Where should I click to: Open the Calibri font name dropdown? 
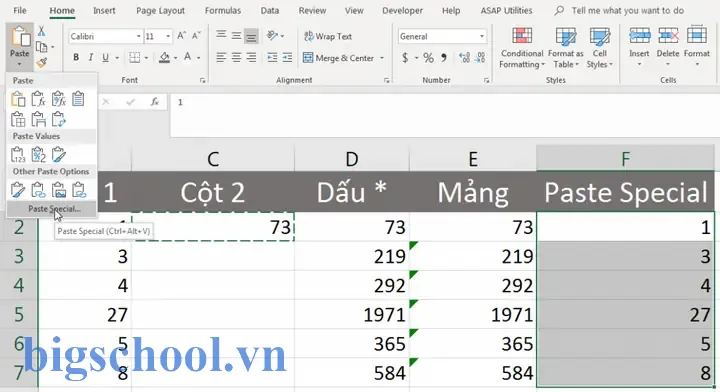click(x=138, y=36)
